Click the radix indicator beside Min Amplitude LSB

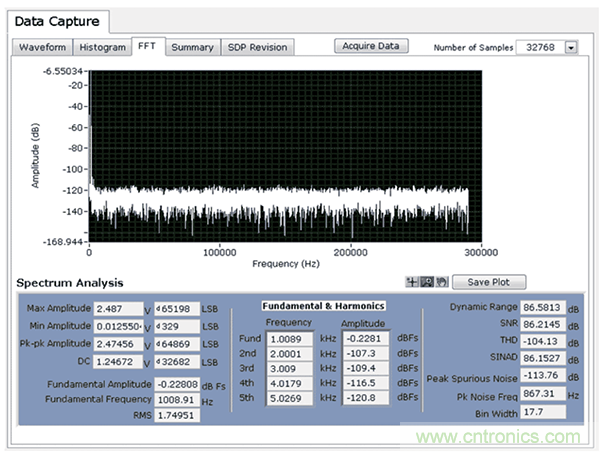[160, 326]
